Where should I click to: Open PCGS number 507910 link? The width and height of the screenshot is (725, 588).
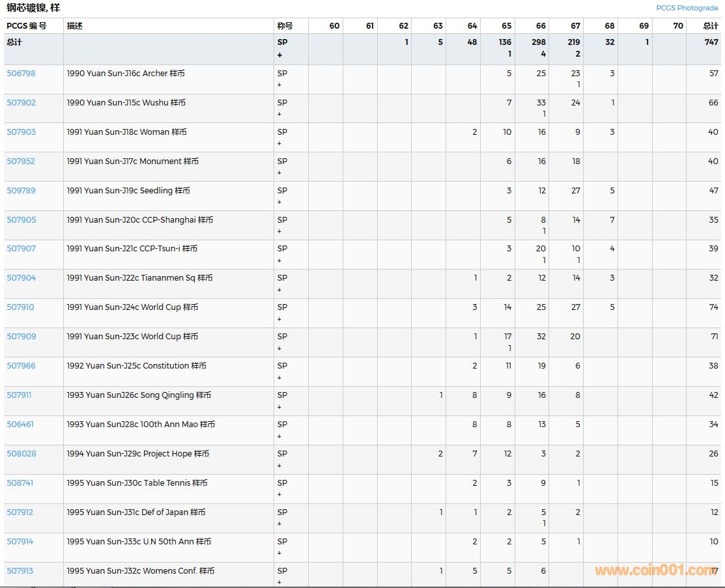21,307
